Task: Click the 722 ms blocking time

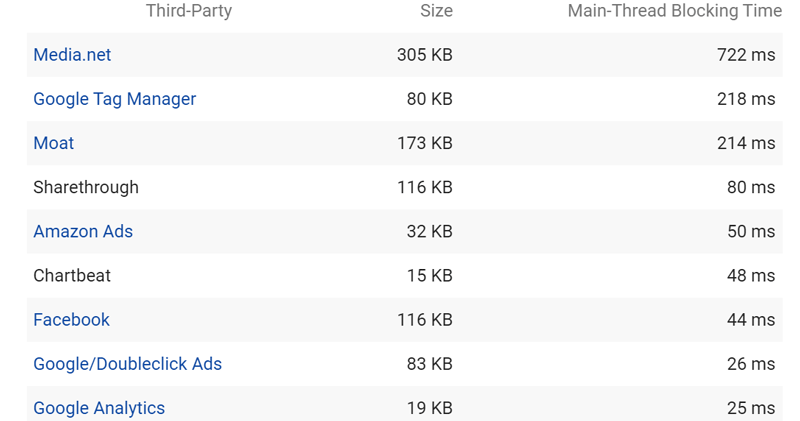Action: tap(746, 55)
